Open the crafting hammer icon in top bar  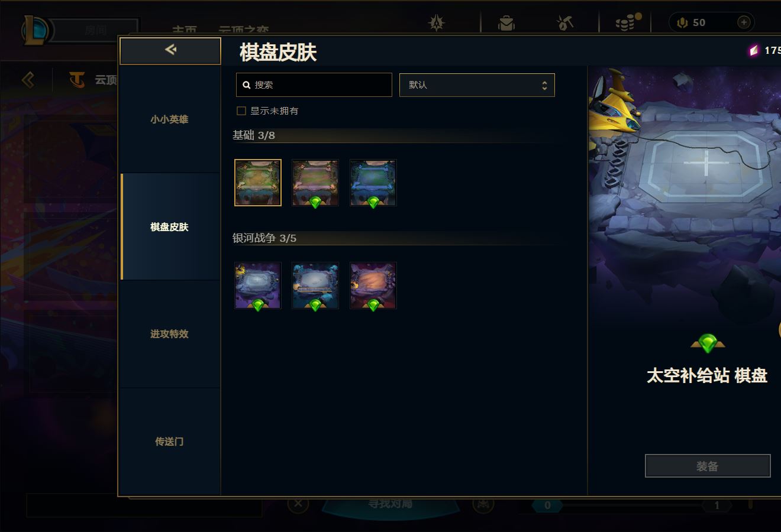coord(565,23)
